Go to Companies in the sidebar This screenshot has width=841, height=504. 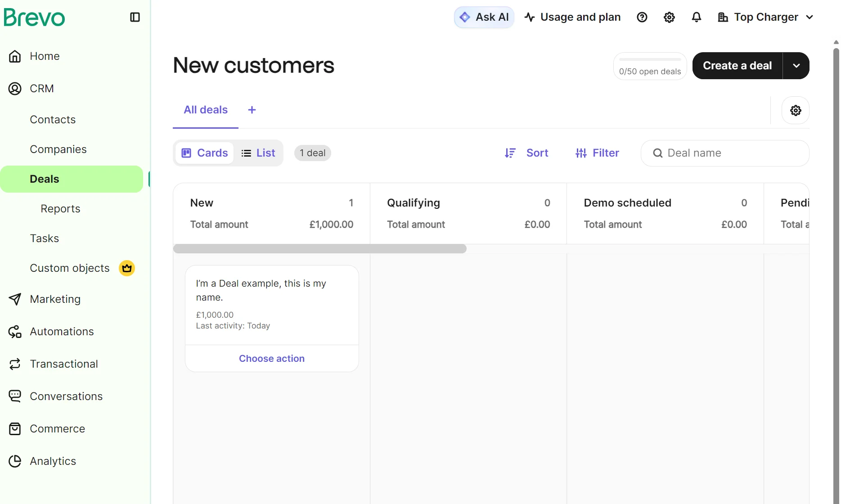pos(58,149)
